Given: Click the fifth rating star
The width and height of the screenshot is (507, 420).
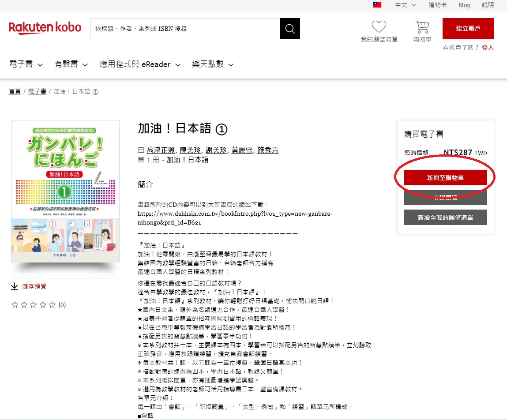Looking at the screenshot, I should click(52, 305).
